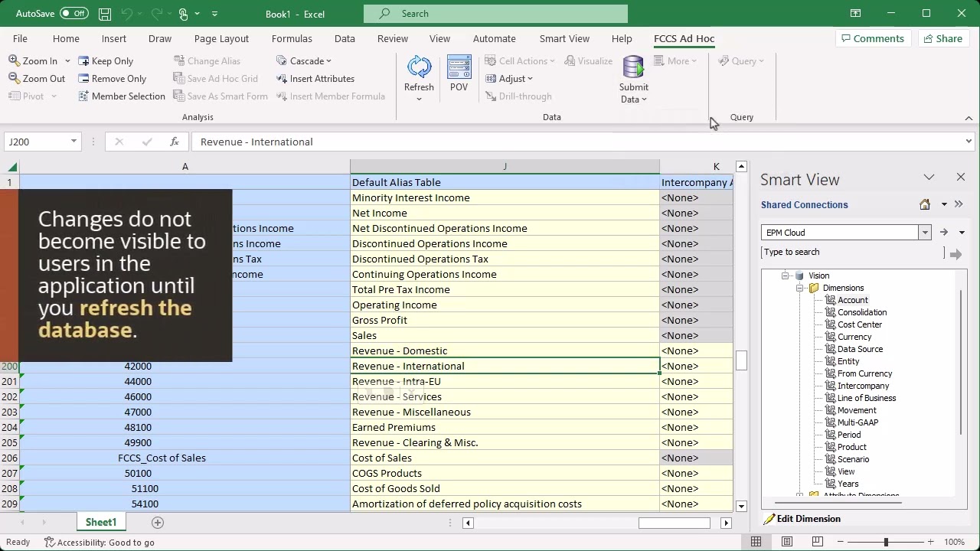Select the Account dimension in tree
Screen dimensions: 980x551
852,300
